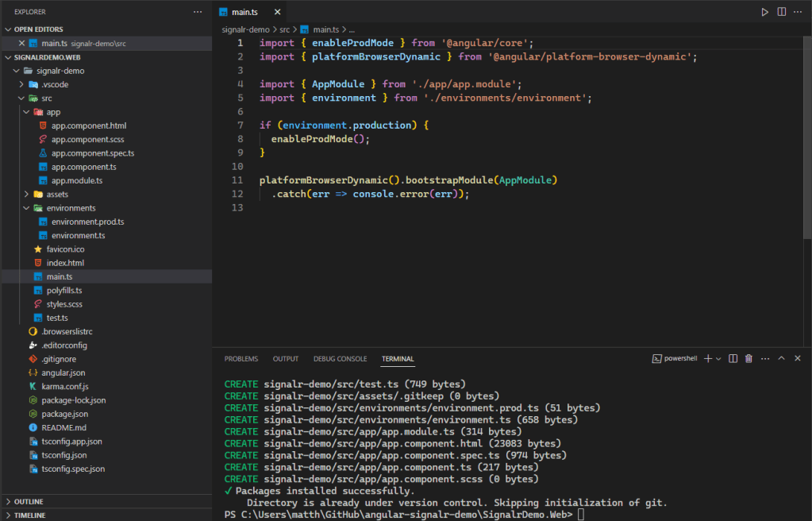
Task: Open terminal launch profile dropdown arrow
Action: 718,359
